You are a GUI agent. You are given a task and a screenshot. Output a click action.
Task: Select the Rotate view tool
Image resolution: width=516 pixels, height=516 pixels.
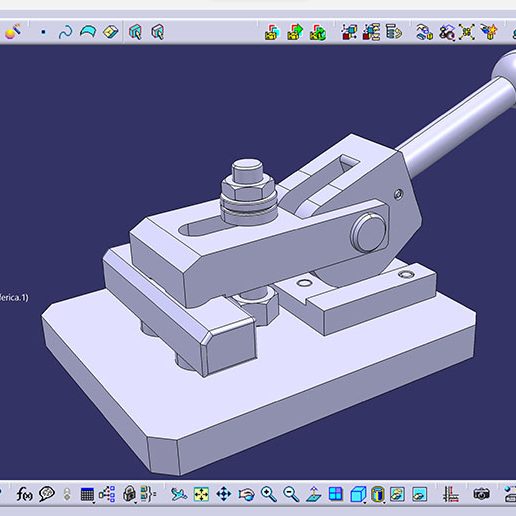pos(246,494)
